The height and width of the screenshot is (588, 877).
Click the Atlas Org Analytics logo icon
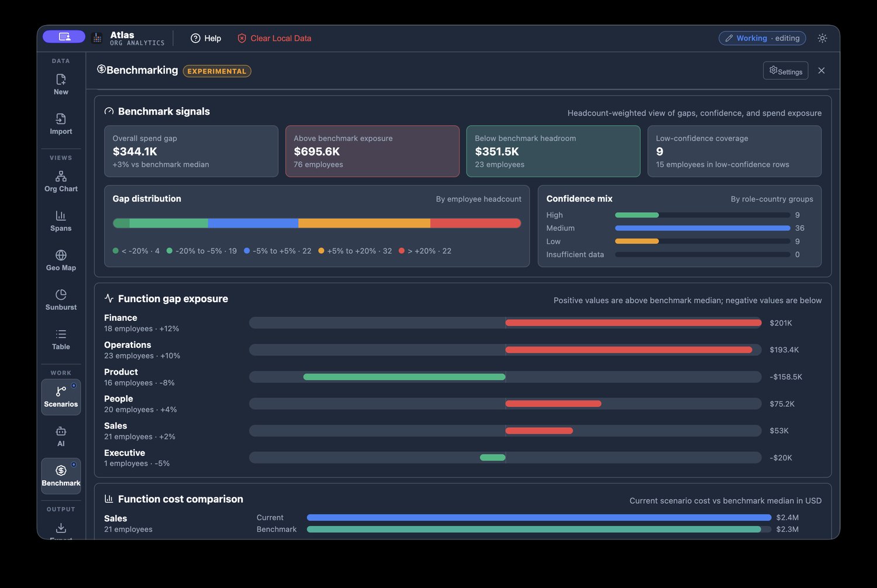97,38
